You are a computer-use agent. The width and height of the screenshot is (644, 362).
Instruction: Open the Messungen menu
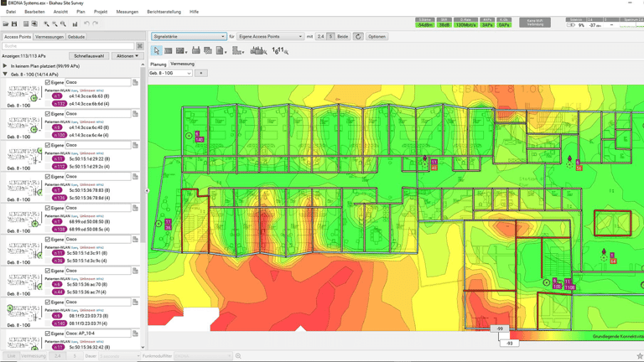[127, 12]
